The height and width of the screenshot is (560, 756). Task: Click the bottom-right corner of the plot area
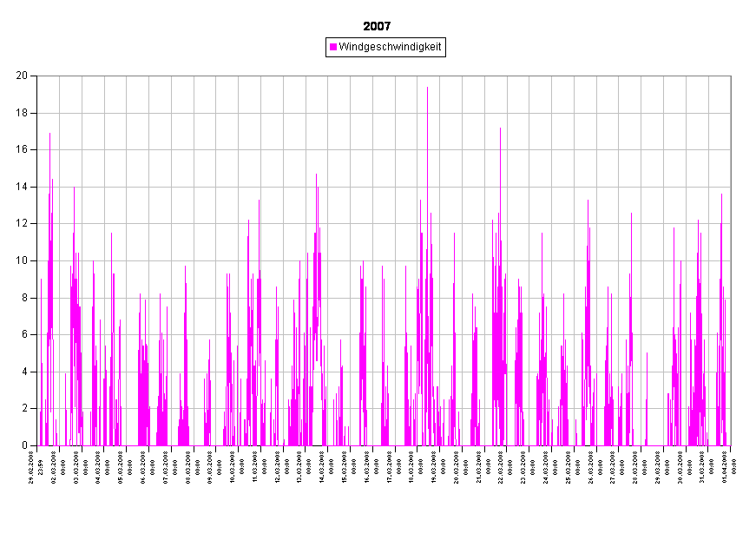[x=730, y=445]
